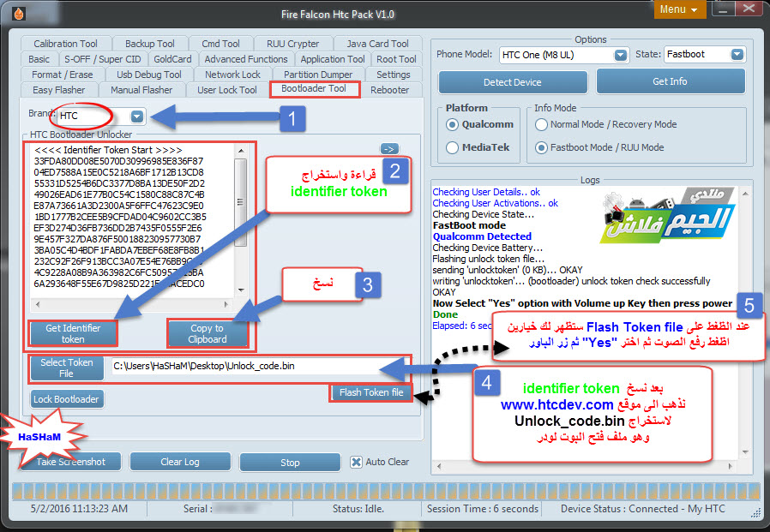Open the User Lock Tool tab
770x532 pixels.
coord(227,90)
